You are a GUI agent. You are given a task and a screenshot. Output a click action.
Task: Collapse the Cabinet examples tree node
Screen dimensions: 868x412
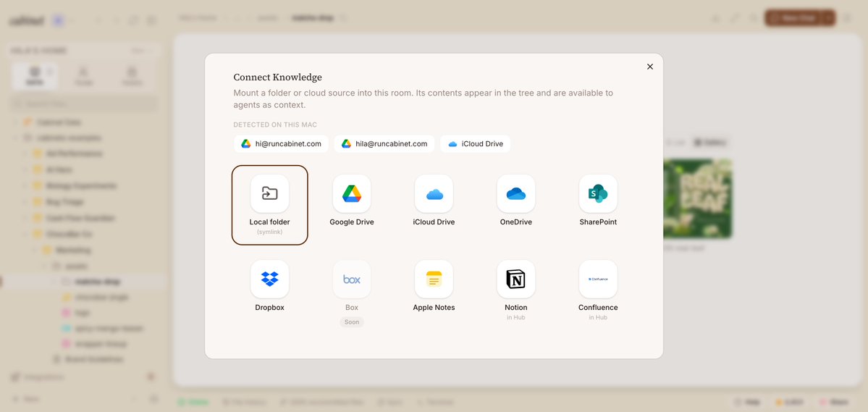pos(15,138)
